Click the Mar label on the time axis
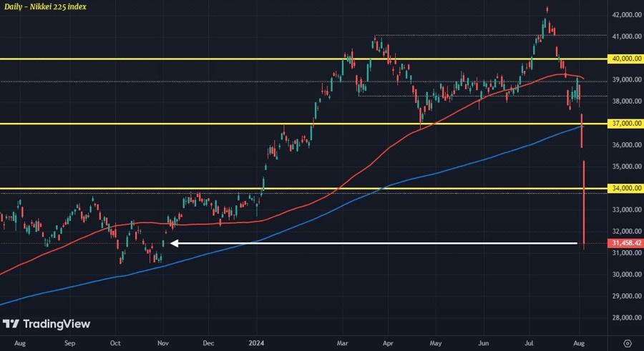This screenshot has height=351, width=644. [x=342, y=343]
